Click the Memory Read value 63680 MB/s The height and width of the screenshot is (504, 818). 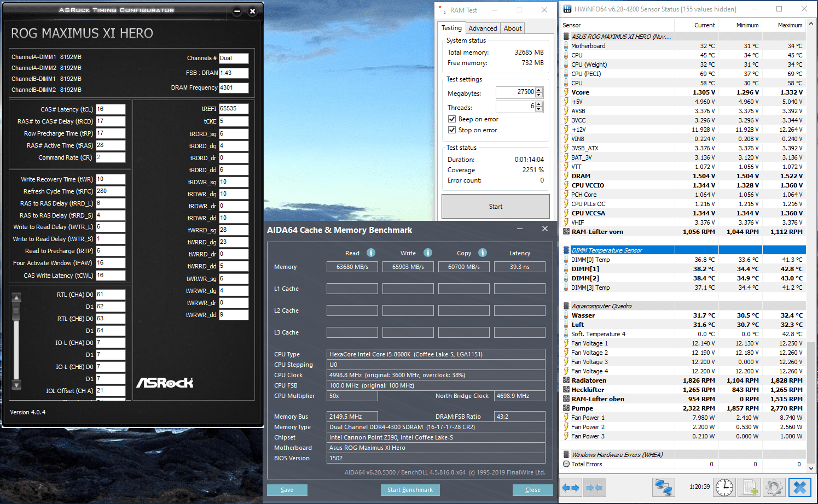click(x=352, y=267)
